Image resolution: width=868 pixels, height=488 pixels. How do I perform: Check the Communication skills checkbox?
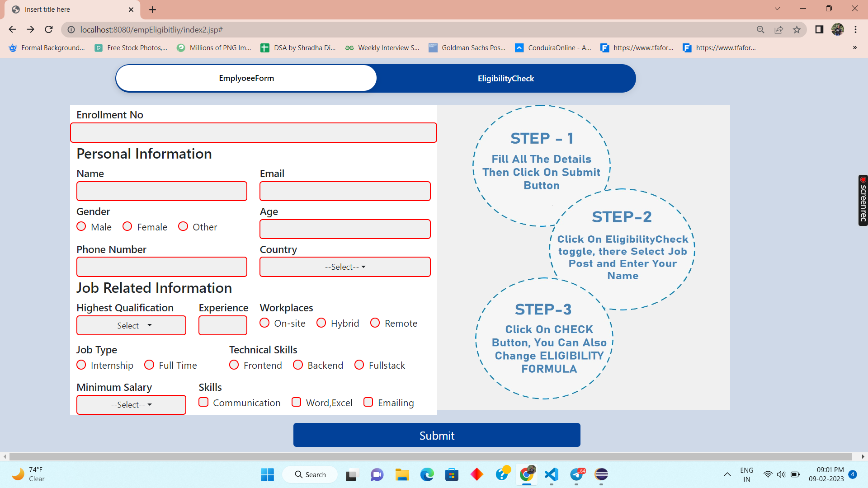pos(203,402)
